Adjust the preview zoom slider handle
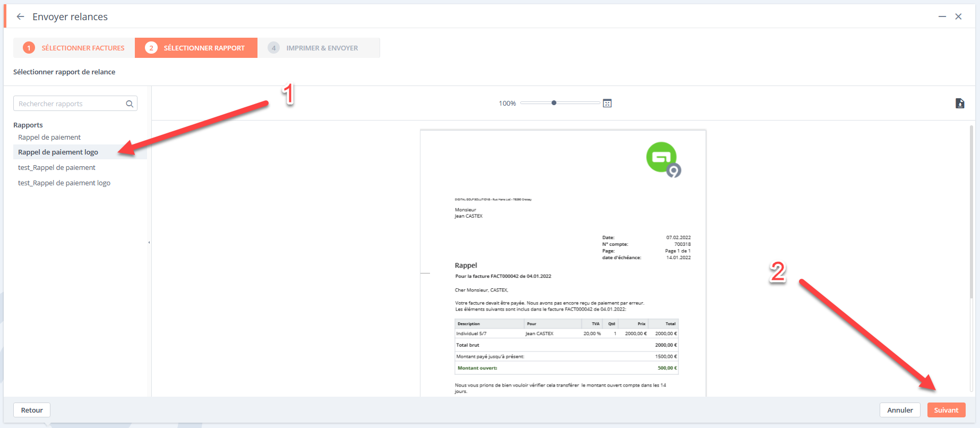This screenshot has height=428, width=980. tap(554, 103)
